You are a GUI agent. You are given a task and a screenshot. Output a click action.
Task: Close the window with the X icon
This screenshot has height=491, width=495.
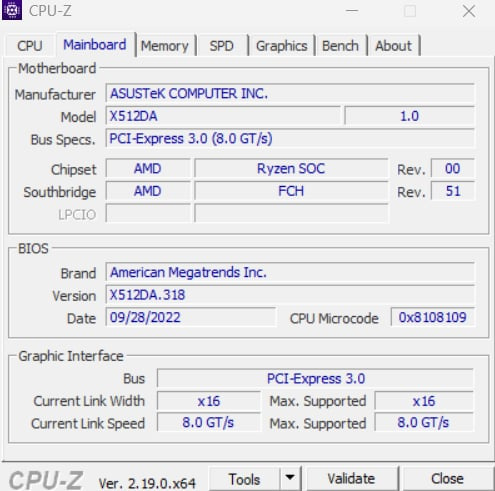(x=469, y=11)
